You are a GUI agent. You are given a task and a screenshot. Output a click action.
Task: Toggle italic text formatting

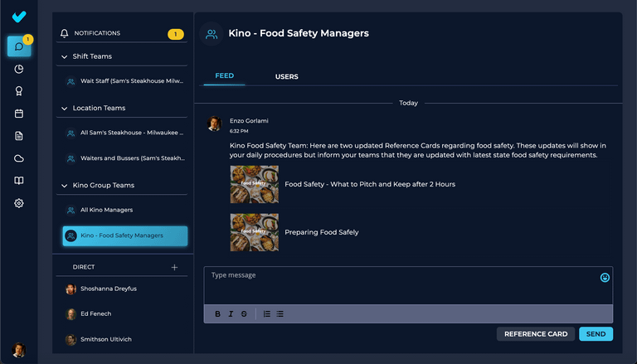pyautogui.click(x=231, y=314)
